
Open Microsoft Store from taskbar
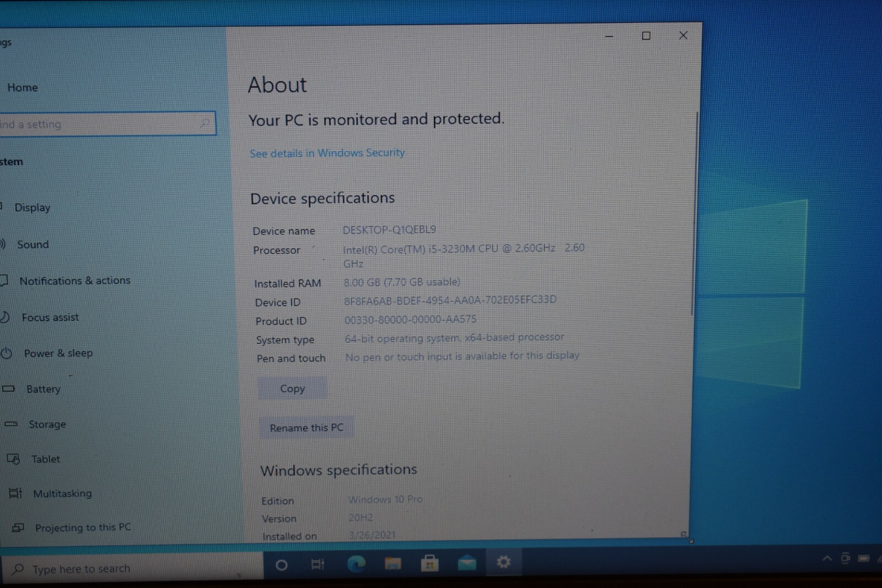pyautogui.click(x=429, y=563)
